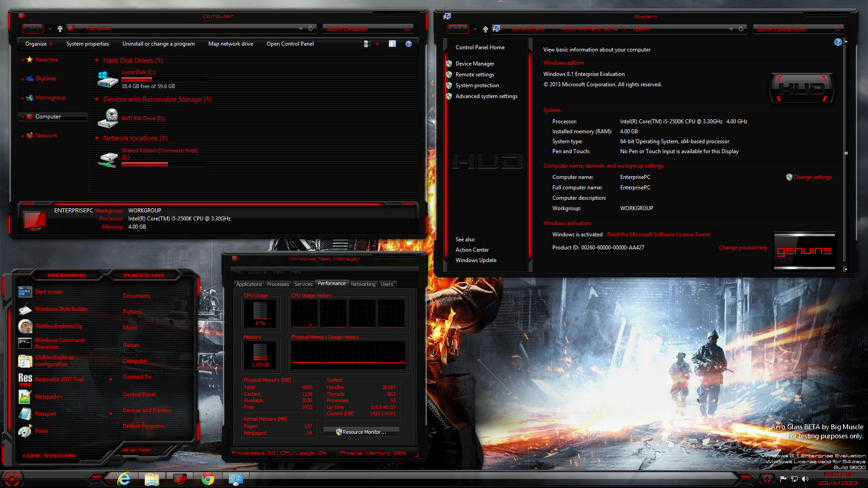868x488 pixels.
Task: Open Notepad++ program icon
Action: pos(25,397)
